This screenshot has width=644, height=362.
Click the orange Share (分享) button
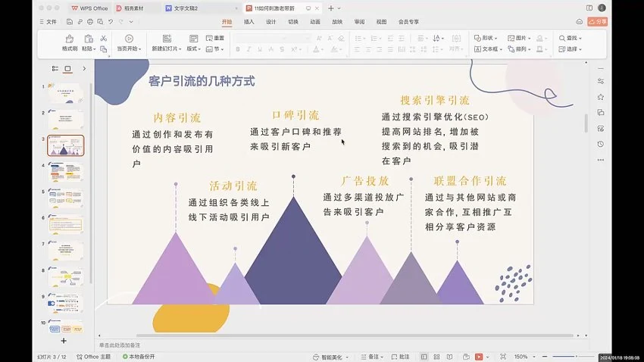click(598, 22)
